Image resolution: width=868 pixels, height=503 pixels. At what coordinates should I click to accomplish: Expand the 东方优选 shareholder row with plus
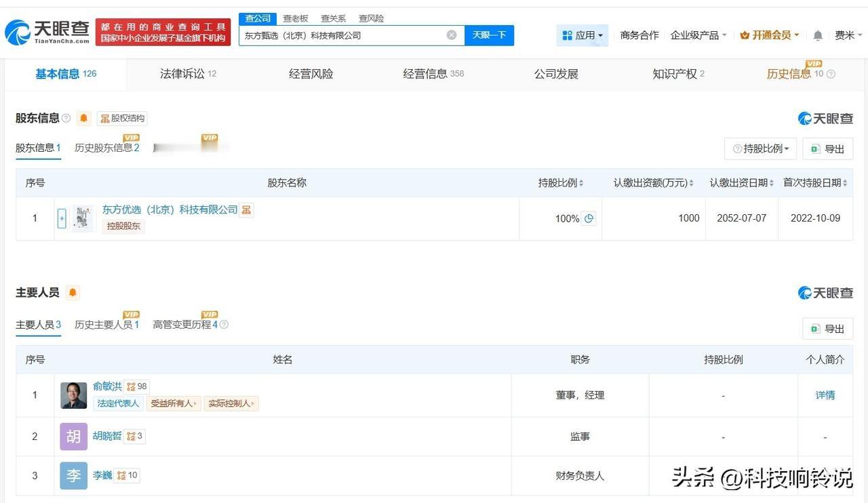(x=62, y=218)
